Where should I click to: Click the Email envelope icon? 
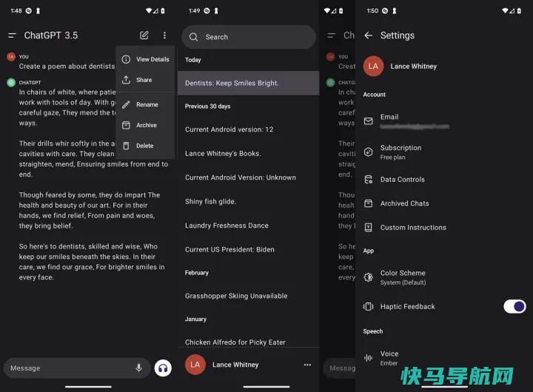pos(369,121)
